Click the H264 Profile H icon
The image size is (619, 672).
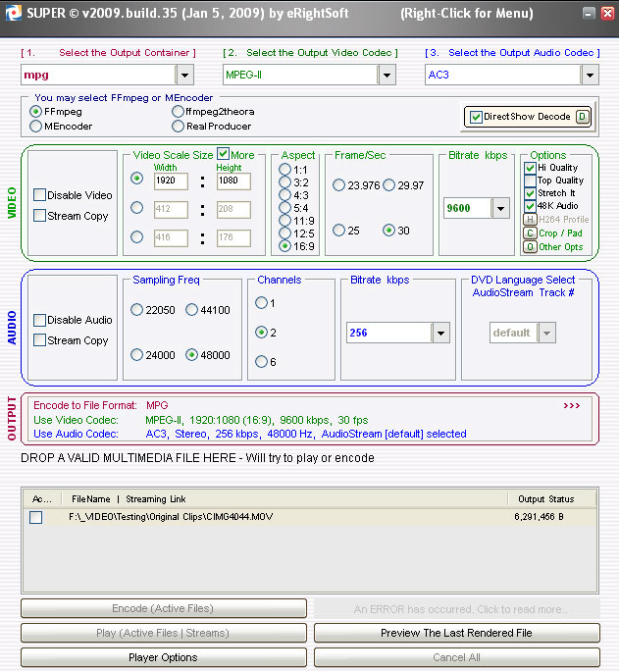pyautogui.click(x=530, y=220)
